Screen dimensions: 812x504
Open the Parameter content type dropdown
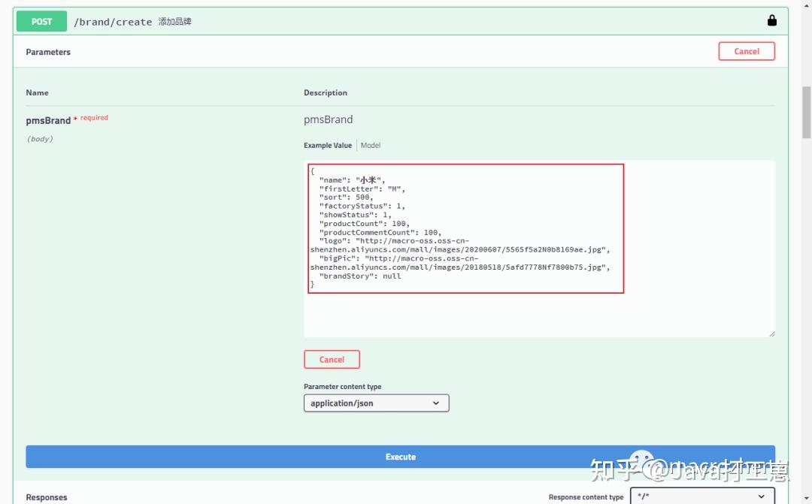point(376,403)
